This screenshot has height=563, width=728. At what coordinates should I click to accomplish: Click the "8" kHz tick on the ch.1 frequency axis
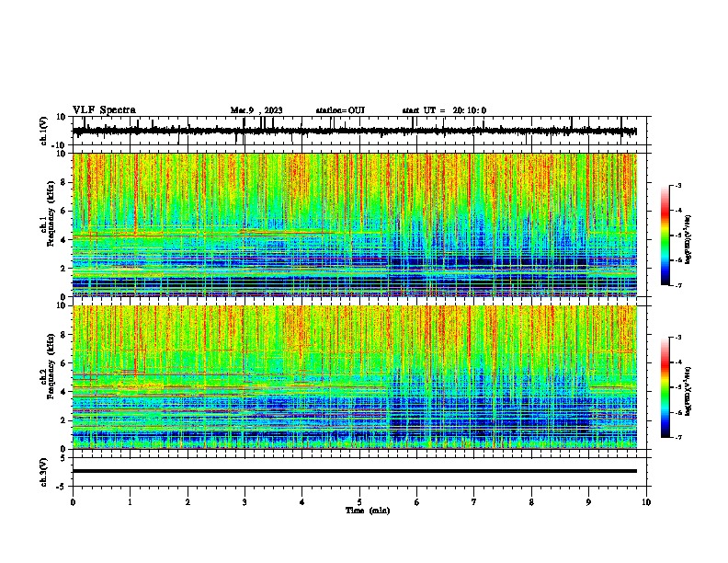point(63,182)
